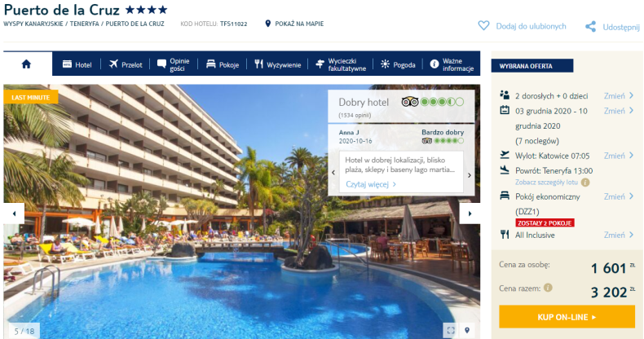Change All Inclusive board via Zmień

coord(618,235)
